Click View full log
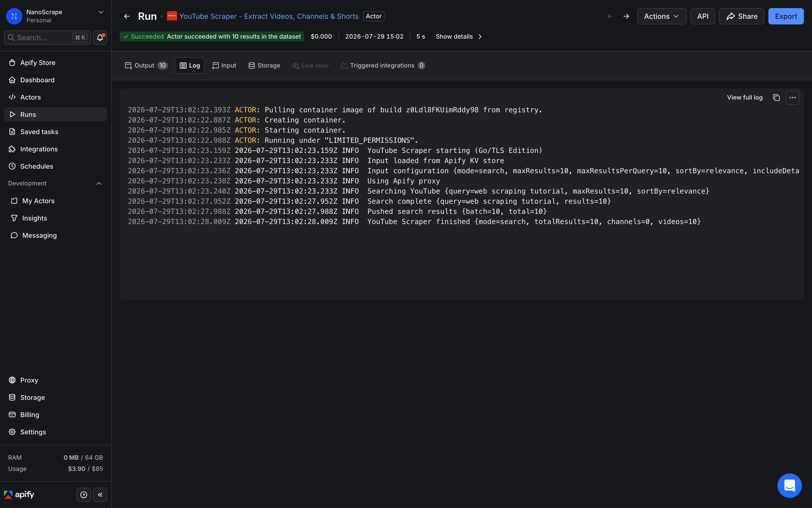The width and height of the screenshot is (812, 508). (x=745, y=98)
